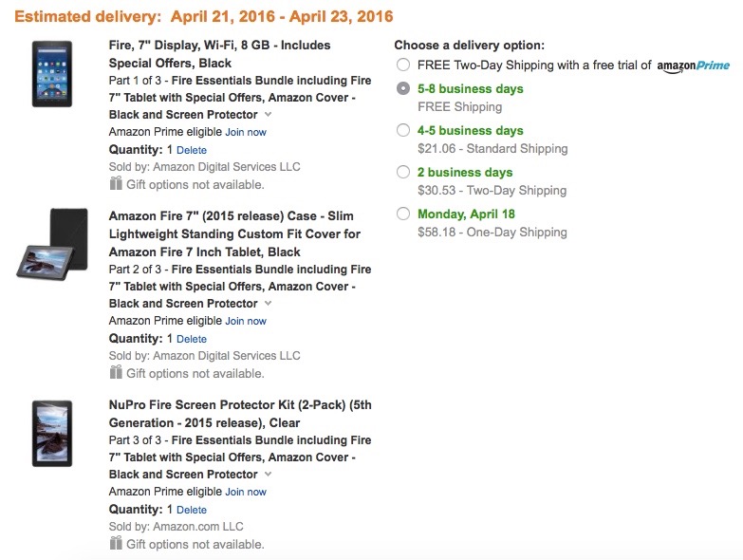Open the Fire tablet product thumbnail
This screenshot has height=560, width=743.
(x=52, y=74)
